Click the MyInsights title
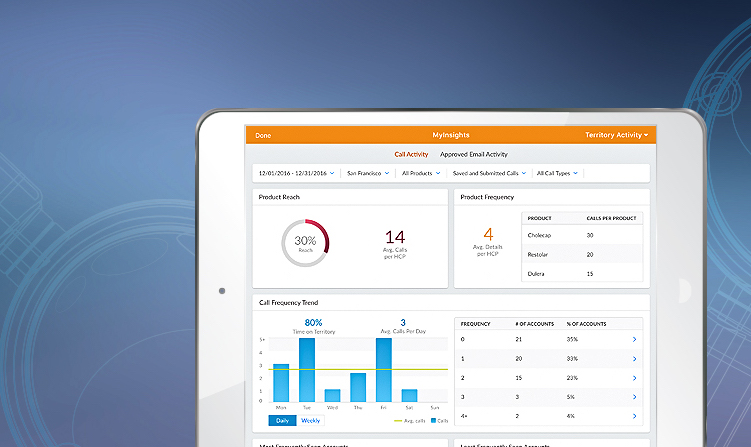Screen dimensions: 751x447 pos(451,135)
